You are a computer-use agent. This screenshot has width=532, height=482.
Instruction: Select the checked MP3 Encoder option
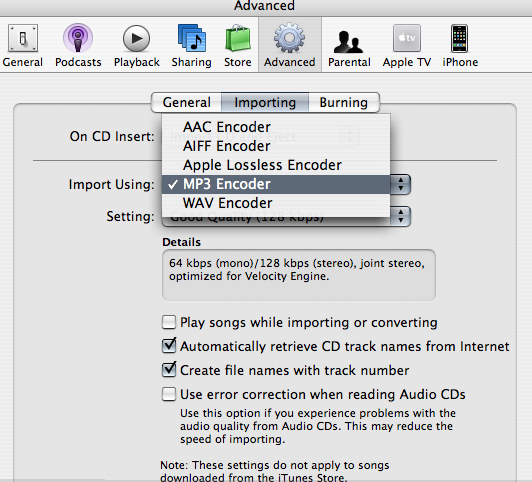click(x=276, y=184)
